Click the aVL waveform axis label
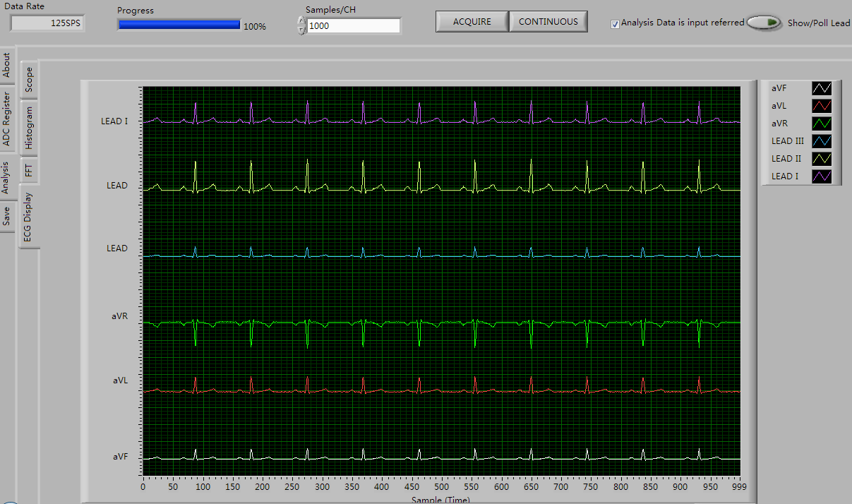 [x=120, y=380]
